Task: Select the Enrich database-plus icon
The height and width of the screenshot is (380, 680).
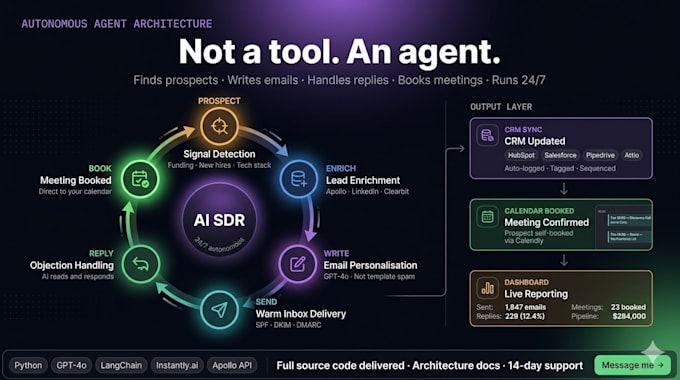Action: pos(299,179)
